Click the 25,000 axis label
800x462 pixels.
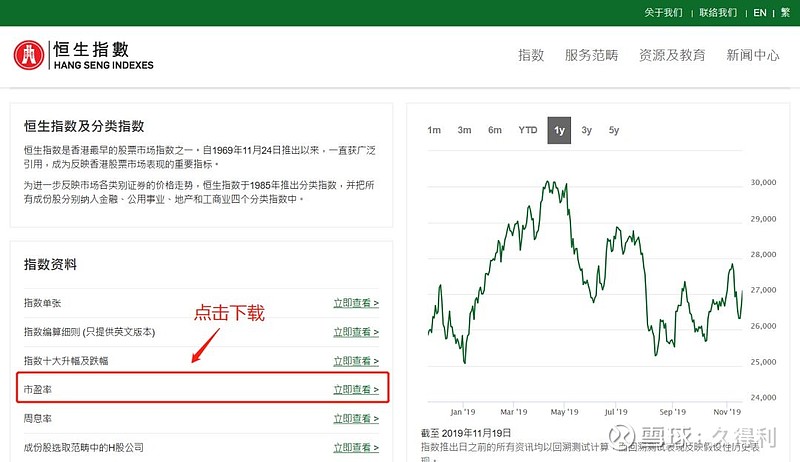[x=763, y=362]
